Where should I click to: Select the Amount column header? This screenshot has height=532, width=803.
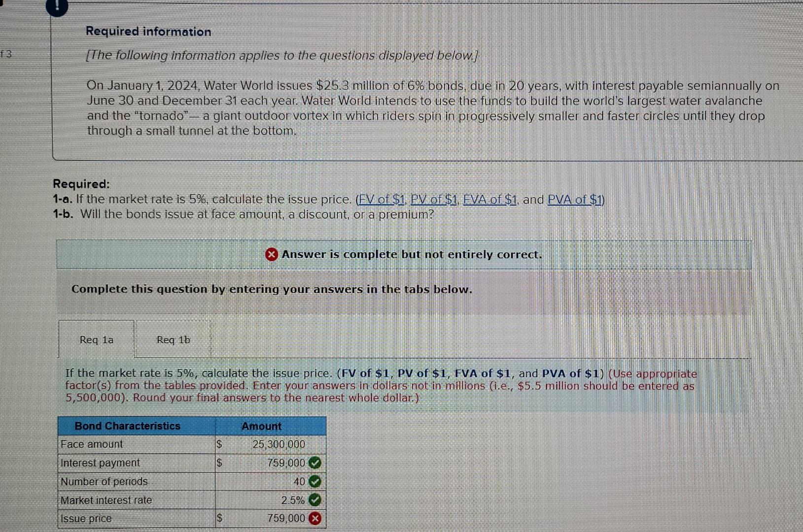pyautogui.click(x=271, y=426)
